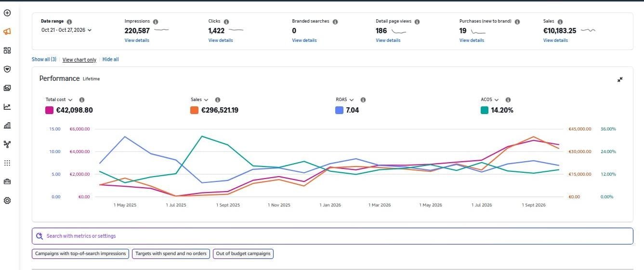Click Targets with spend and no orders chip
Image resolution: width=644 pixels, height=270 pixels.
[171, 254]
